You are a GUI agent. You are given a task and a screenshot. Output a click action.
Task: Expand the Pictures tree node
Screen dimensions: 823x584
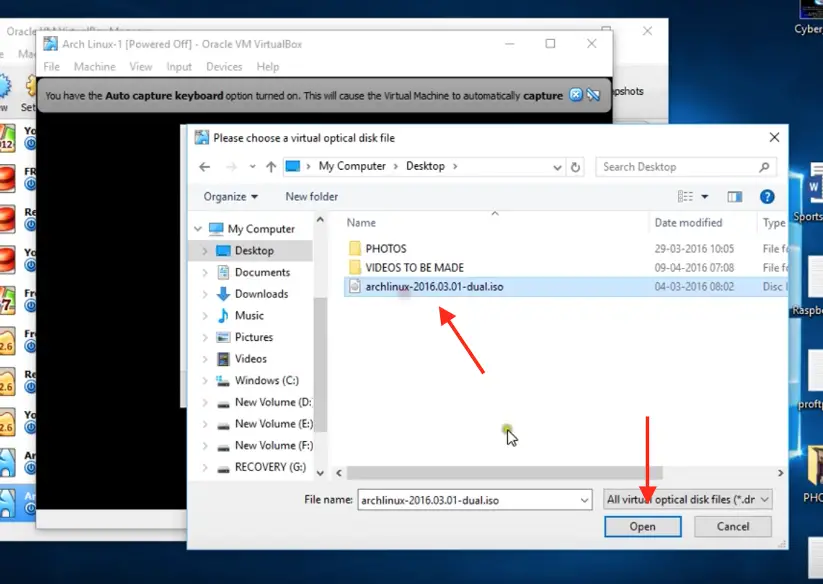click(x=205, y=337)
